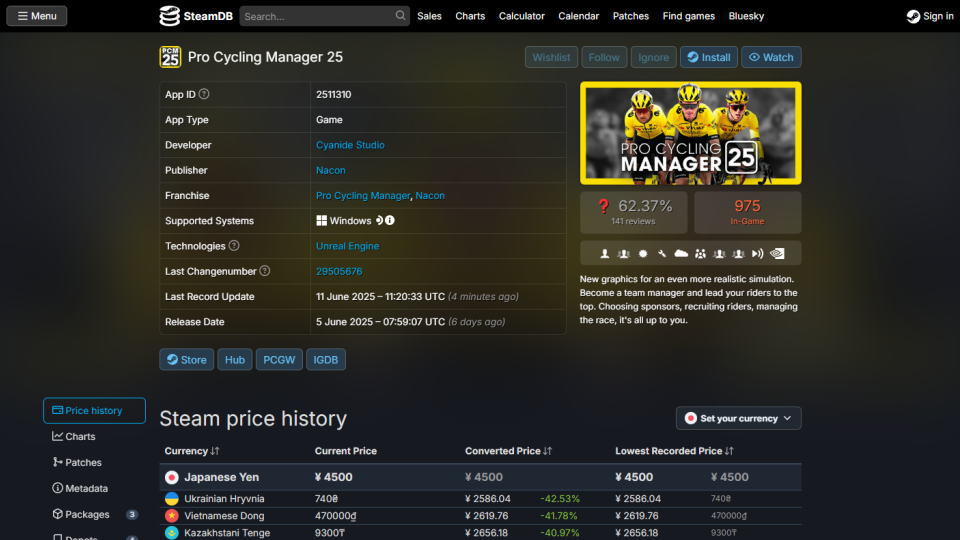Click the Japanese Yen flag icon
This screenshot has height=540, width=960.
[x=171, y=477]
